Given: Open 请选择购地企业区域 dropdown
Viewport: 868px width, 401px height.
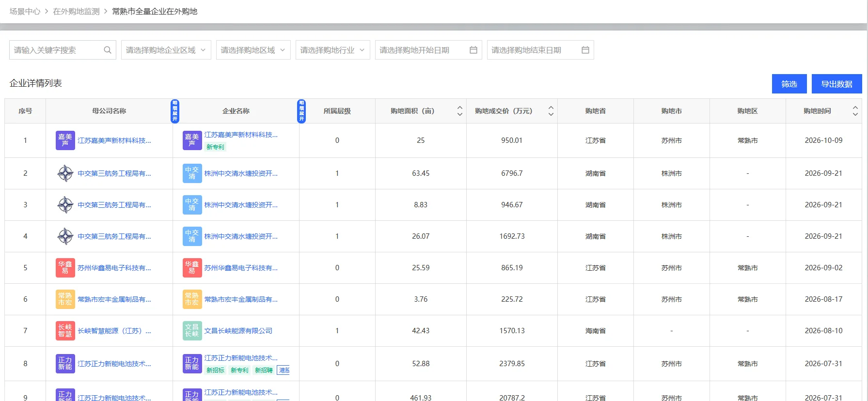Looking at the screenshot, I should [166, 50].
